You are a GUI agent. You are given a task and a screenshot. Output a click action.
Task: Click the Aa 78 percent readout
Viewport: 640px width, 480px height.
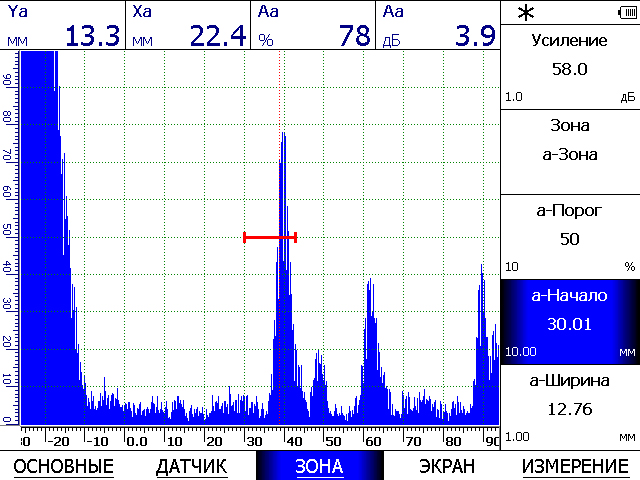point(313,25)
